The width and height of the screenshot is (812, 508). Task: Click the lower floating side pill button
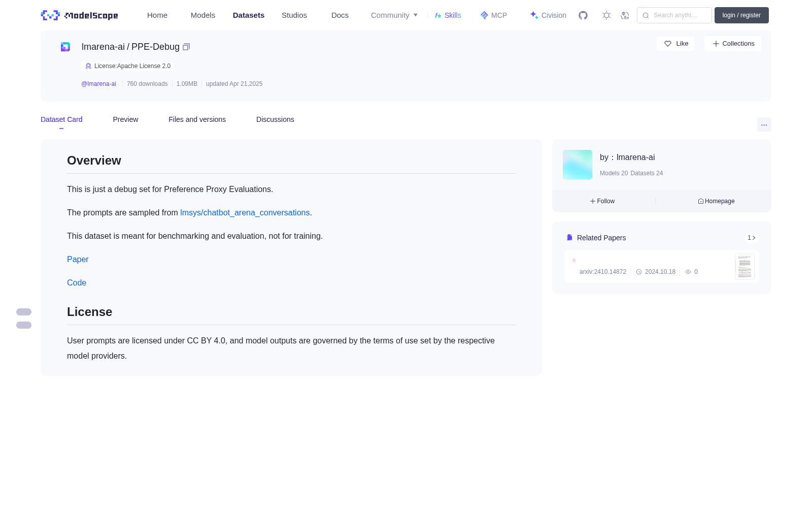pyautogui.click(x=24, y=325)
